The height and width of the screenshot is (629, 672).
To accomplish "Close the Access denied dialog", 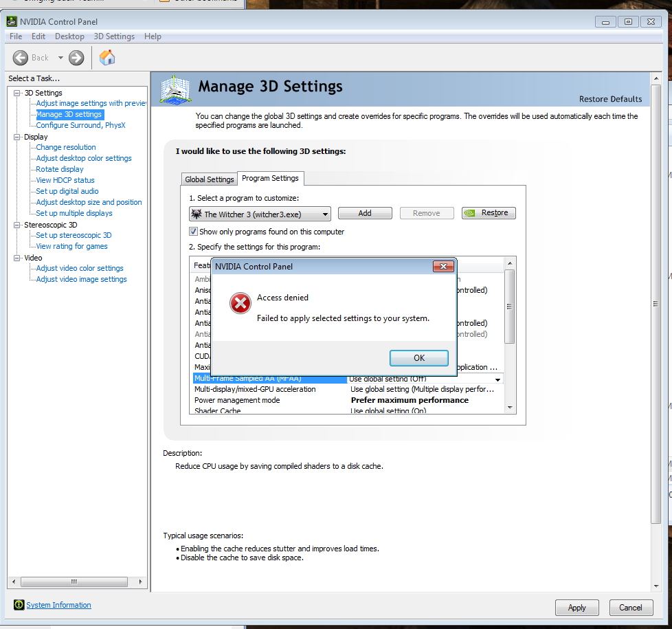I will [443, 266].
